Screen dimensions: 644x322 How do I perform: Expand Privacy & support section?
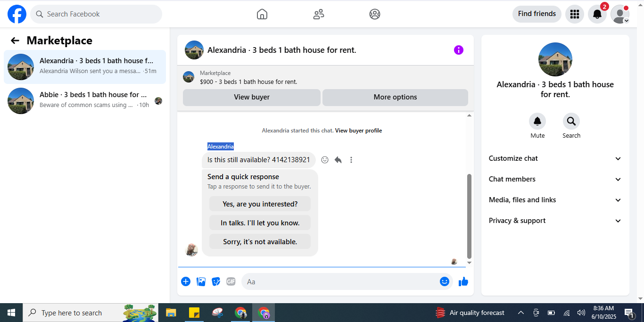555,221
